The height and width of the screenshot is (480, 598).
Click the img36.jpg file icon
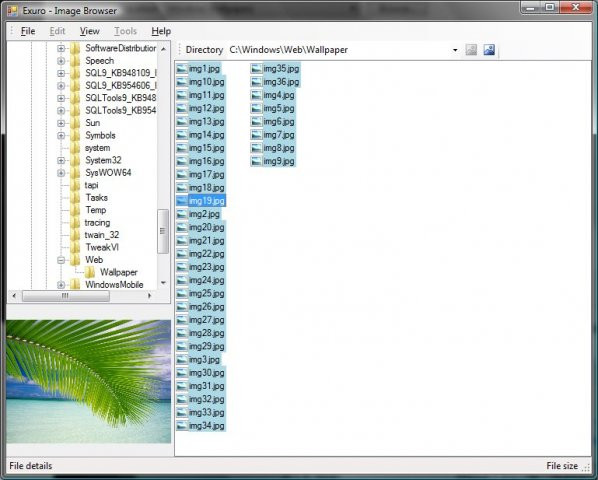pos(256,82)
